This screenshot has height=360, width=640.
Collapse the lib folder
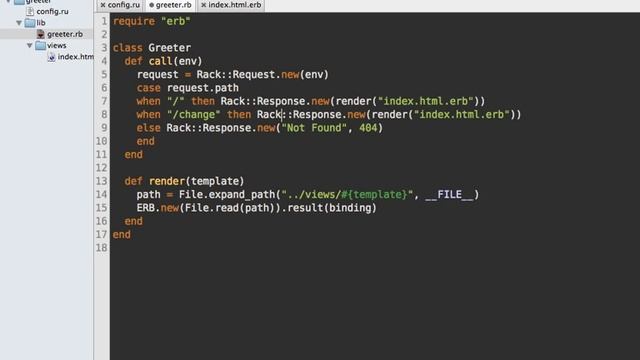pyautogui.click(x=19, y=23)
